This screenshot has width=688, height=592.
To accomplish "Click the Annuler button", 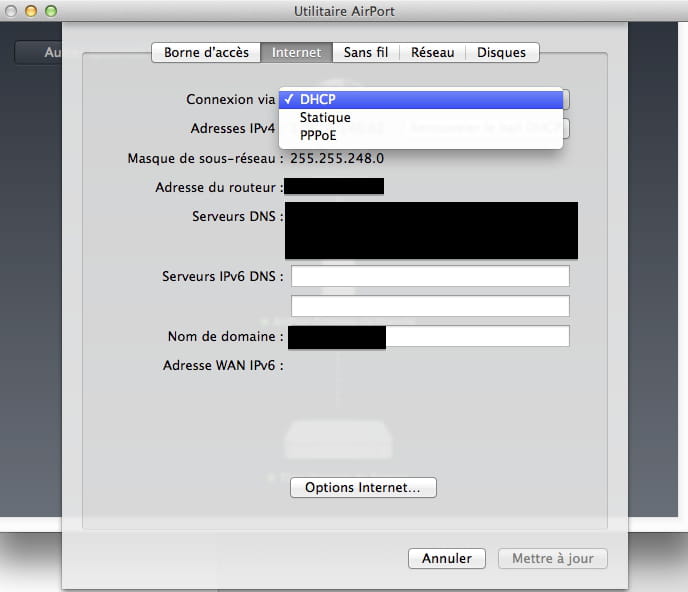I will (x=447, y=559).
